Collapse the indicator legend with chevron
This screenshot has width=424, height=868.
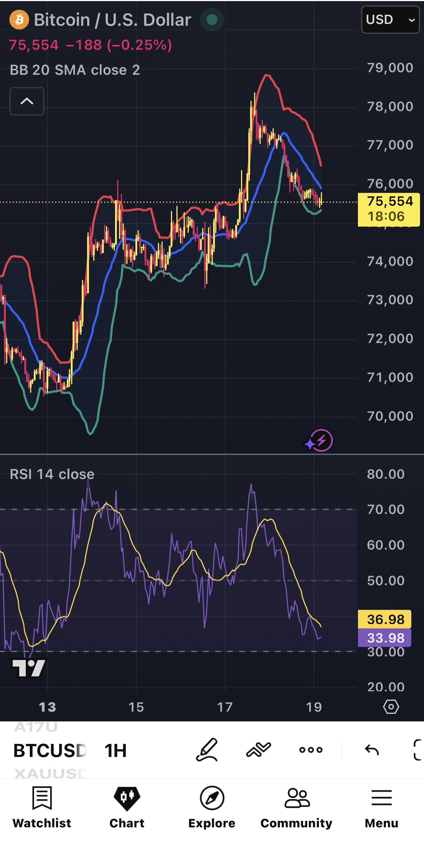coord(27,101)
